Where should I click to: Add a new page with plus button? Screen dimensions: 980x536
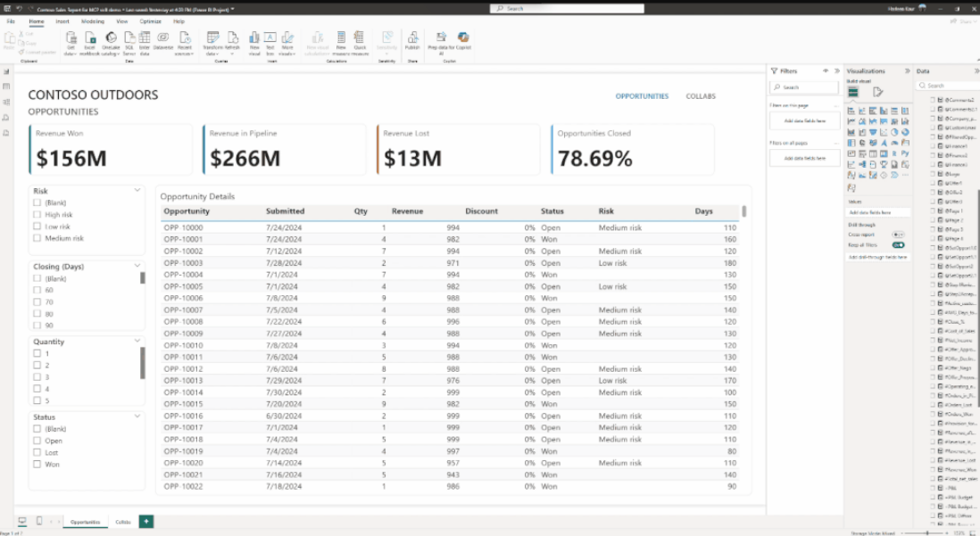point(146,521)
